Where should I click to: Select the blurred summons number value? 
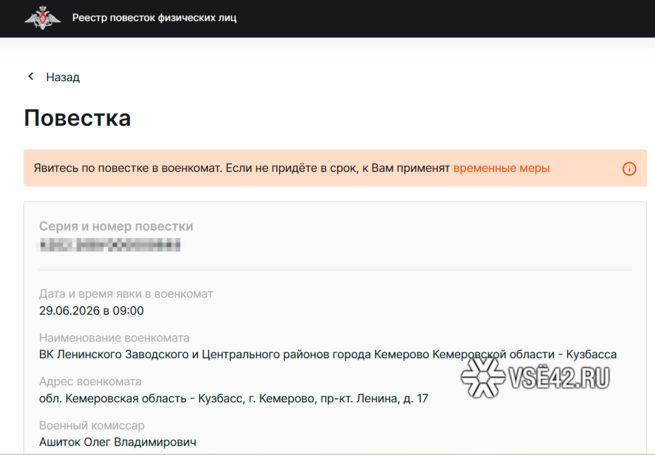point(110,244)
